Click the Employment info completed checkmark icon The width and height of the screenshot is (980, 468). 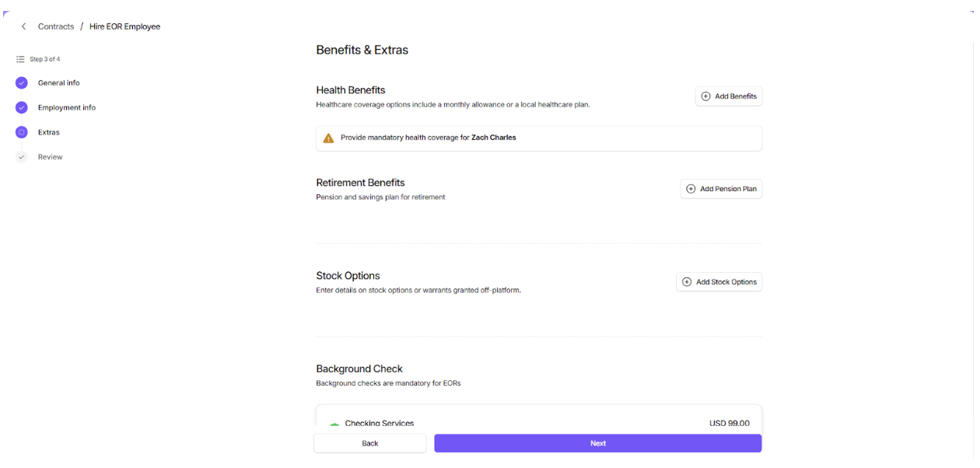[x=22, y=108]
